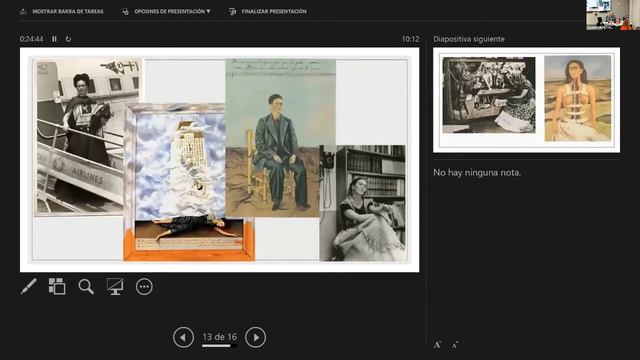Advance to the next slide arrow

tap(256, 338)
